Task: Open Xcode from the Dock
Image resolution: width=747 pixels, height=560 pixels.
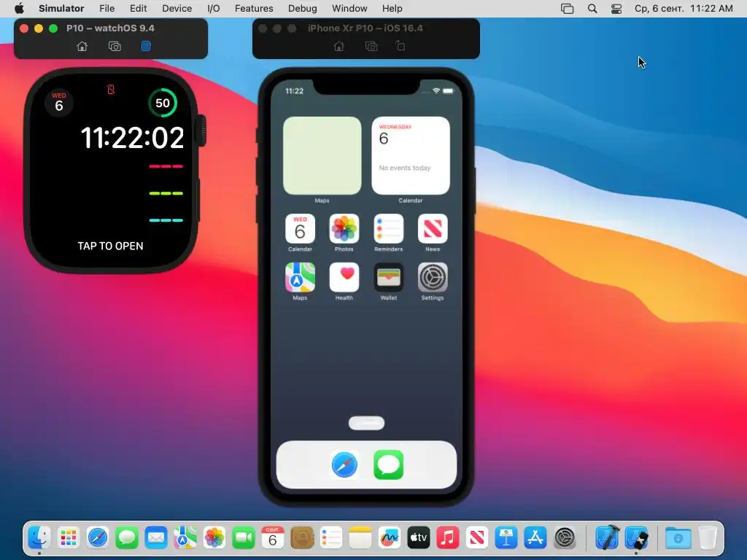Action: point(608,537)
